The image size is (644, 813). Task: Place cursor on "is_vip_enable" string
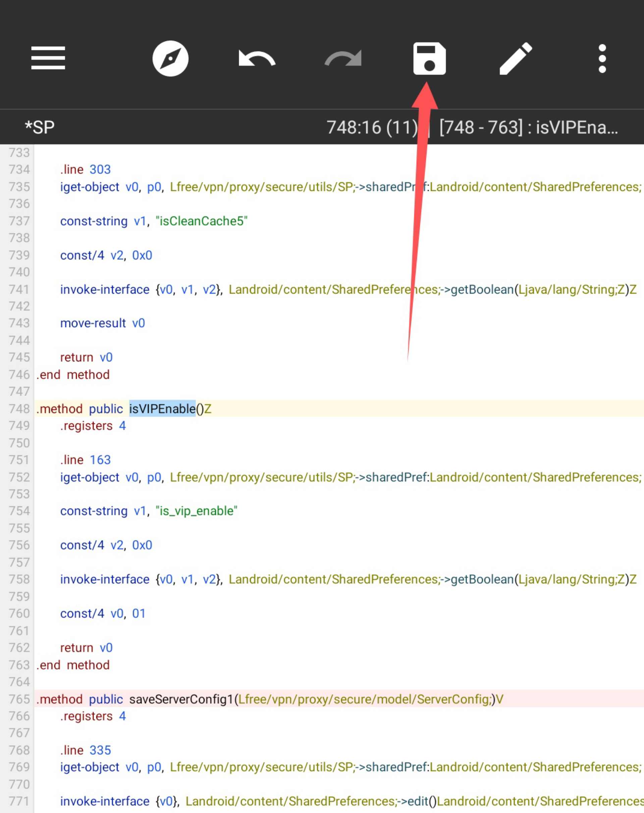(x=197, y=511)
